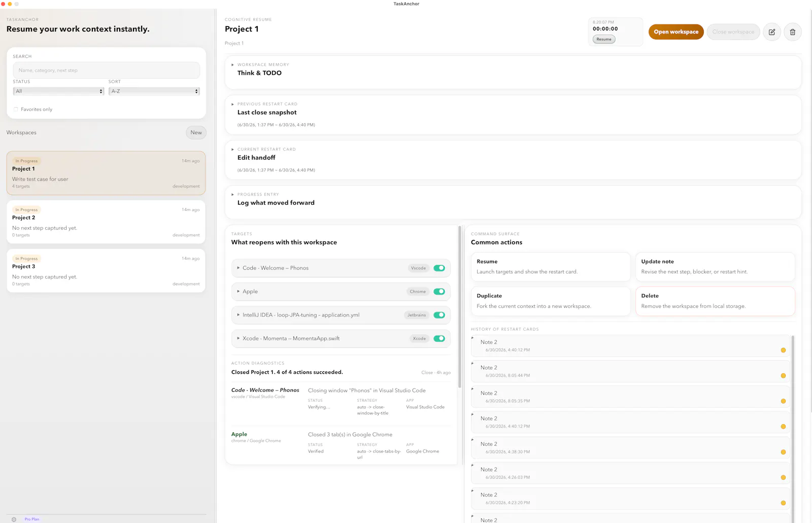Click the Resume common action card

coord(550,267)
